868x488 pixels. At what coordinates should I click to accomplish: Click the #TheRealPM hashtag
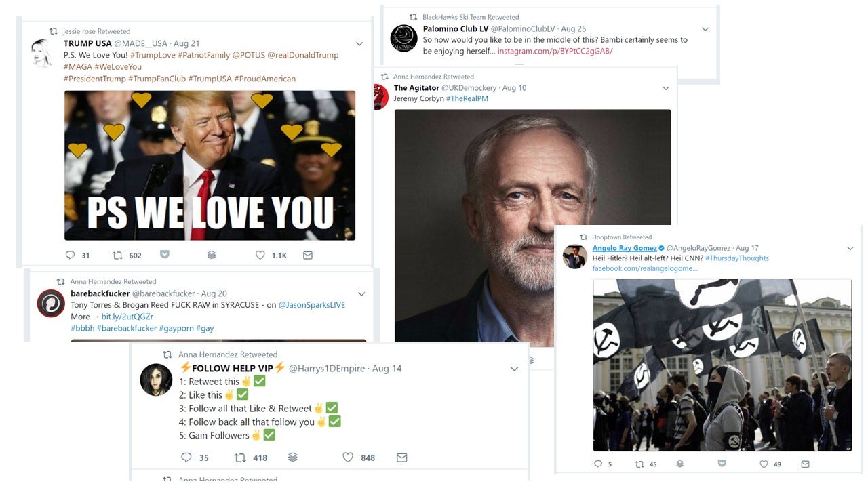[467, 98]
